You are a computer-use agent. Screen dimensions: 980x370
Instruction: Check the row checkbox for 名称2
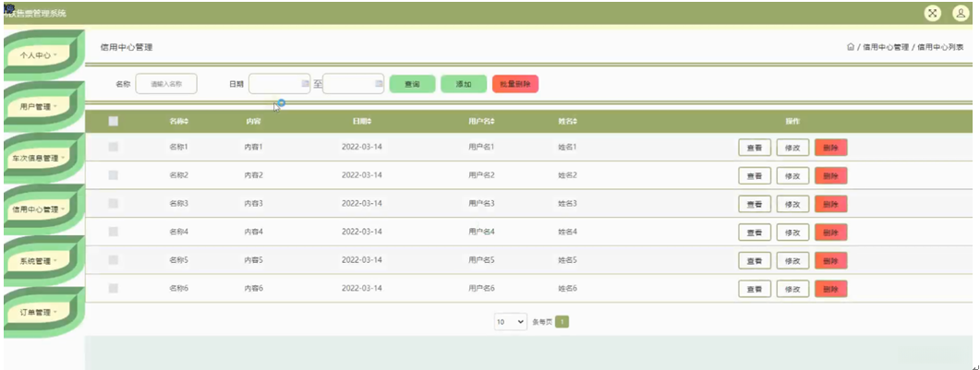[113, 175]
